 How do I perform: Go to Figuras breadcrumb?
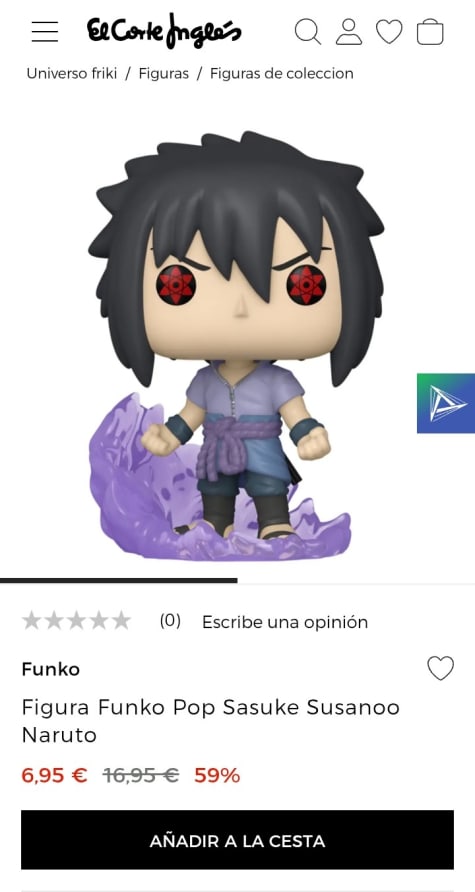click(x=164, y=73)
